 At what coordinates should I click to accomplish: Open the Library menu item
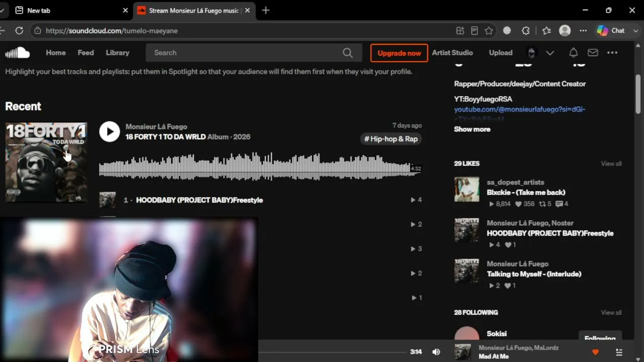click(118, 53)
